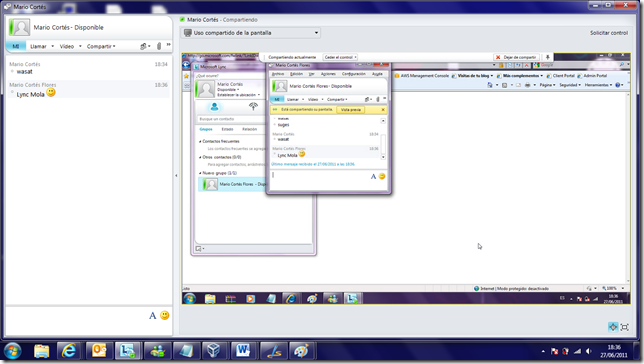Expand more options chevron in conversation toolbar
Image resolution: width=644 pixels, height=364 pixels.
tap(168, 45)
